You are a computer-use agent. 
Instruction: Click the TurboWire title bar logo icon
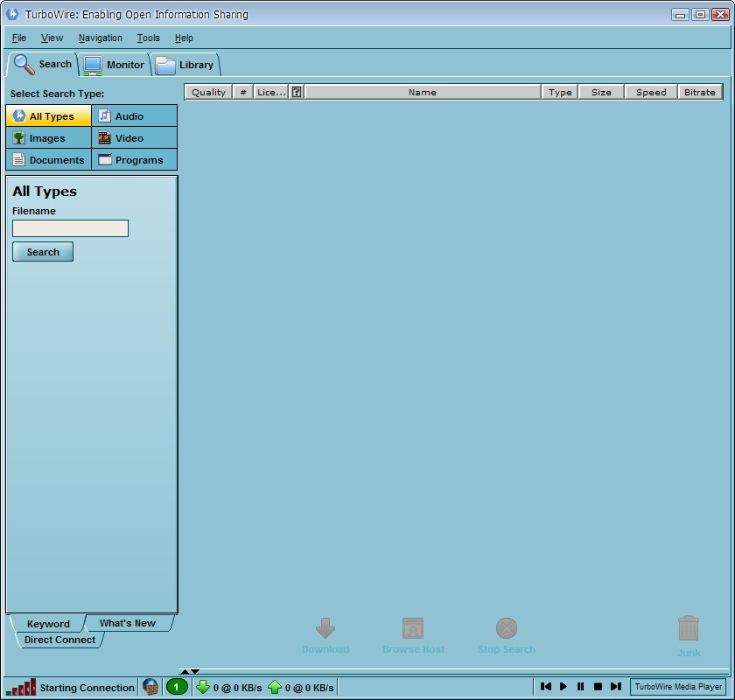click(x=12, y=14)
